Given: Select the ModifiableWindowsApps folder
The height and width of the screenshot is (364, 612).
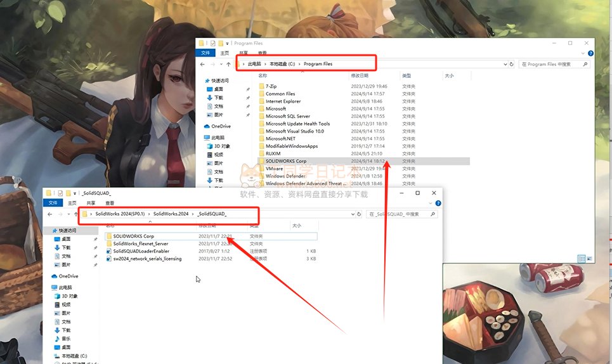Looking at the screenshot, I should pyautogui.click(x=292, y=146).
